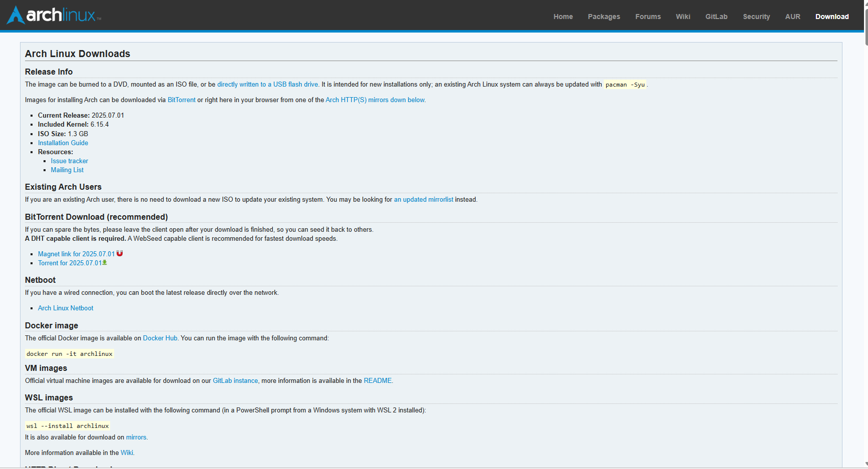Viewport: 868px width, 469px height.
Task: Jump to Arch HTTP(S) mirrors down below
Action: pyautogui.click(x=375, y=100)
